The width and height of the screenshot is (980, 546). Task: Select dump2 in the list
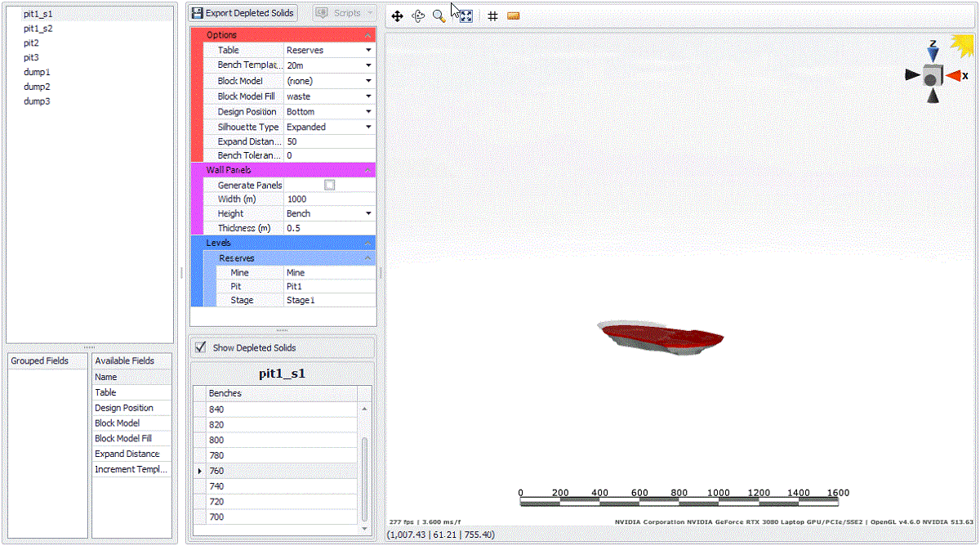pyautogui.click(x=37, y=87)
